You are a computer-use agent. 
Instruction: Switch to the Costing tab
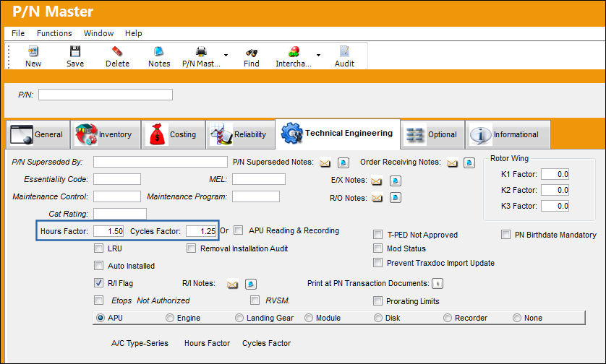[x=173, y=134]
